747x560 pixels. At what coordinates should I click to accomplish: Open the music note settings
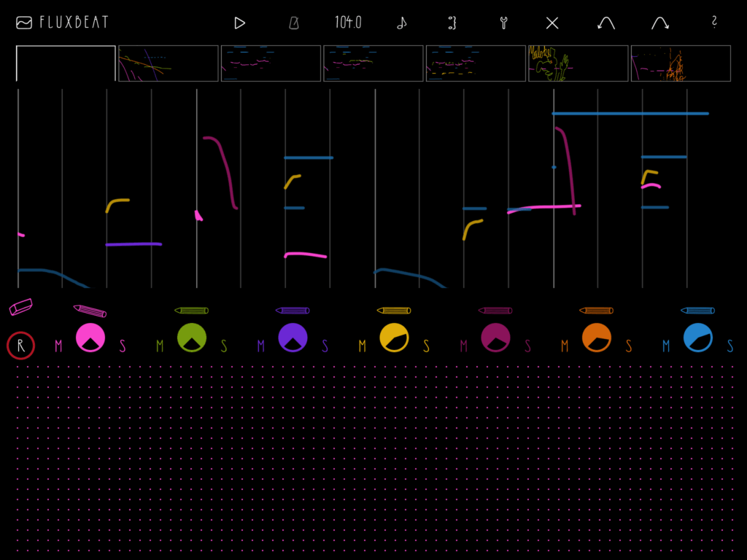(401, 23)
